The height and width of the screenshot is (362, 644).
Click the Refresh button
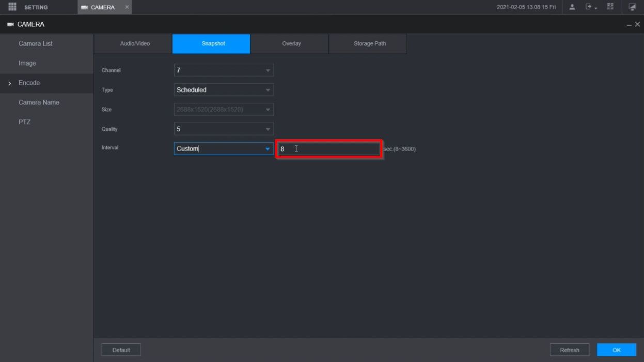click(x=570, y=350)
